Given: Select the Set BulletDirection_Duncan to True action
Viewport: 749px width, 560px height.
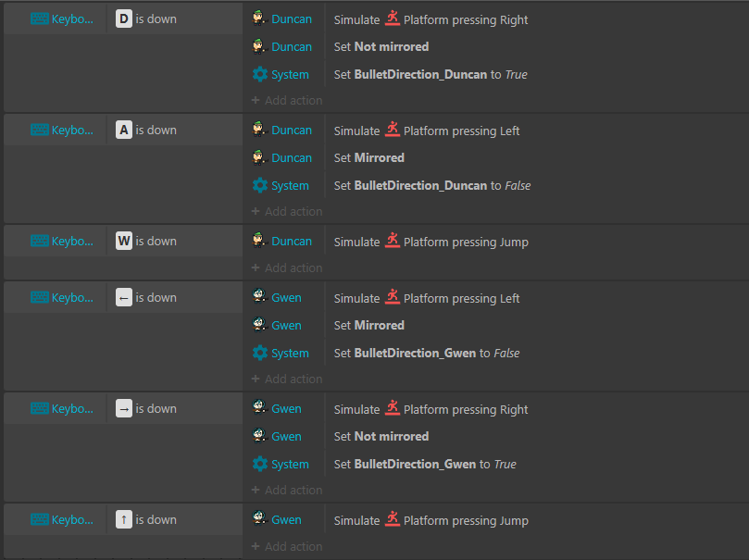Looking at the screenshot, I should [431, 74].
